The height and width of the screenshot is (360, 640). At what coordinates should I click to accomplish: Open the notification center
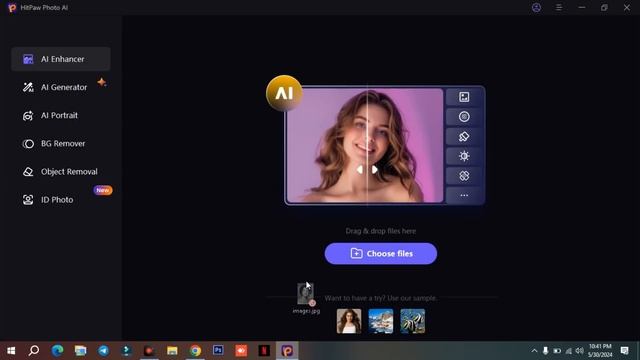click(624, 350)
